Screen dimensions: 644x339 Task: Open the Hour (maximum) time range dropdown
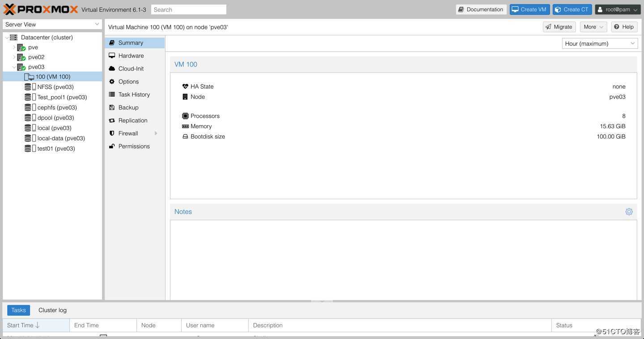click(x=599, y=43)
